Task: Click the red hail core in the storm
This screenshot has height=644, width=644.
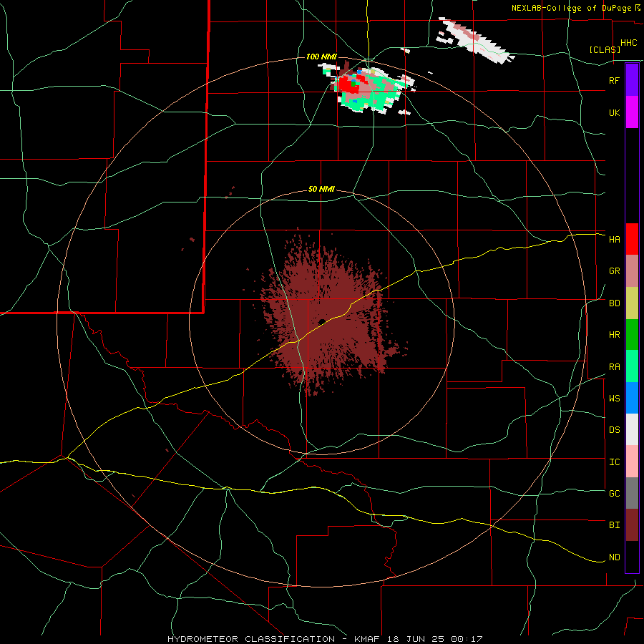Action: click(x=347, y=85)
